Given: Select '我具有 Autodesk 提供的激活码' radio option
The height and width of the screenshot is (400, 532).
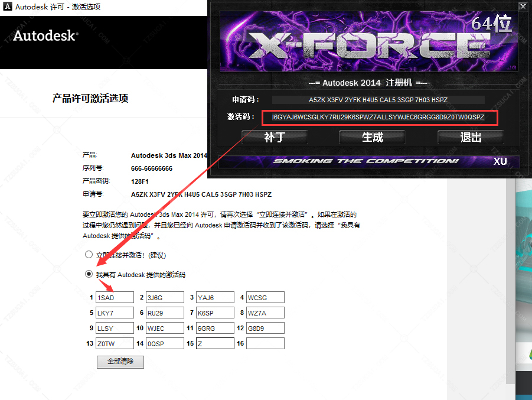Looking at the screenshot, I should pos(89,274).
